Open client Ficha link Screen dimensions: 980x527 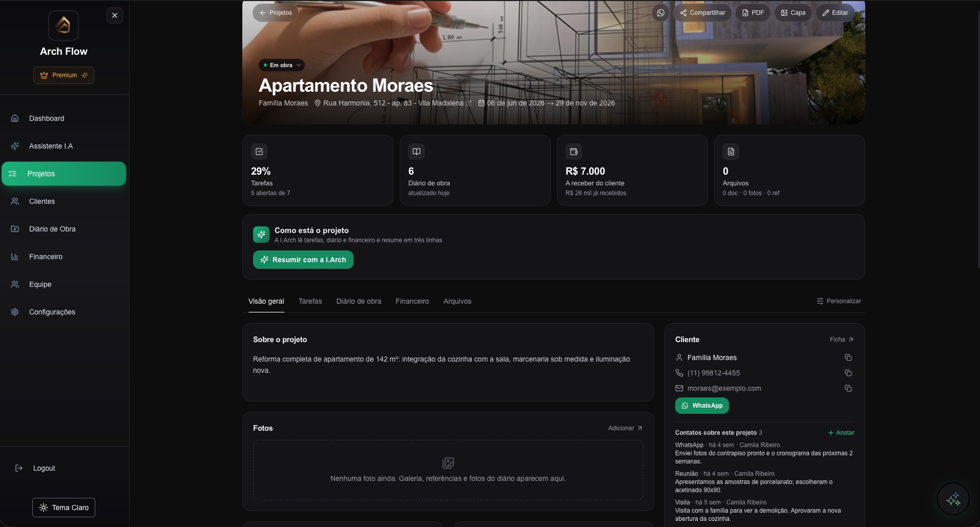[x=842, y=340]
